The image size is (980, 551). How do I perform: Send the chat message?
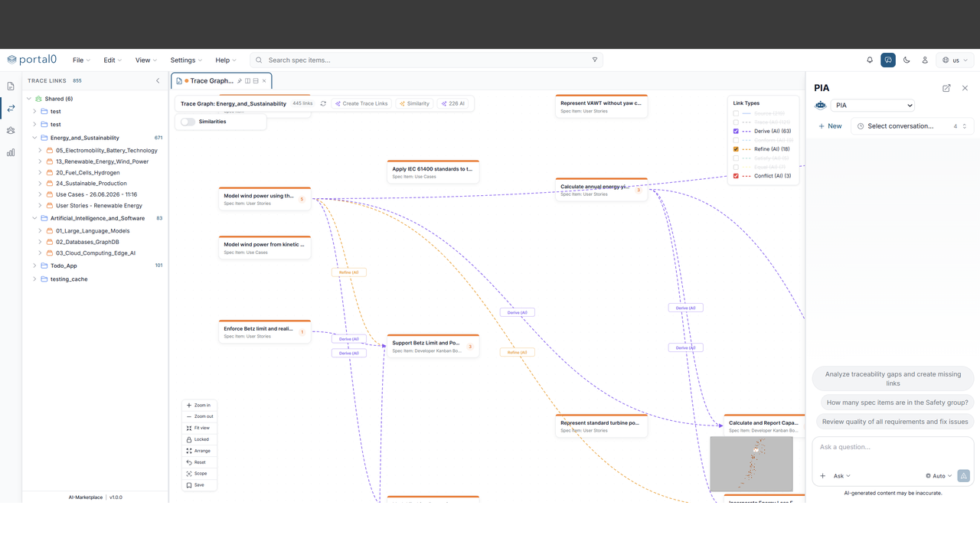963,476
